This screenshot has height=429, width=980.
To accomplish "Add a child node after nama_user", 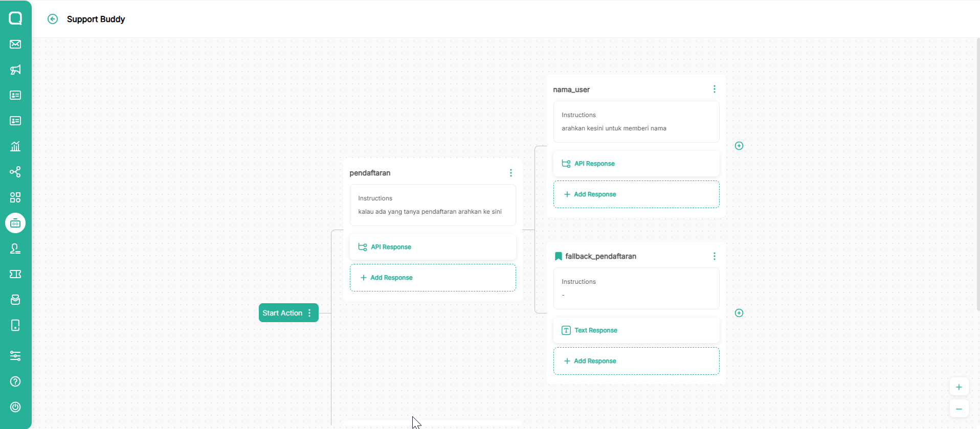I will tap(739, 146).
